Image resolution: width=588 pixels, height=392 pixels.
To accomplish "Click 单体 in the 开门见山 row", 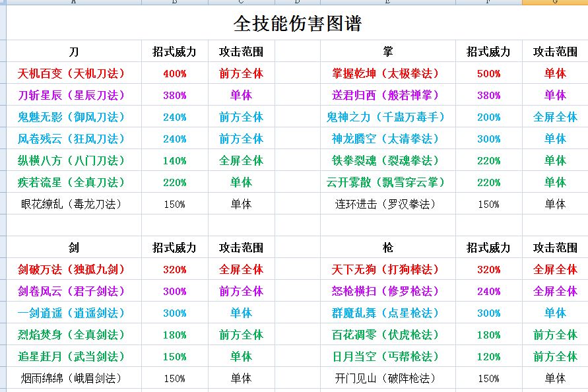I will [x=555, y=377].
